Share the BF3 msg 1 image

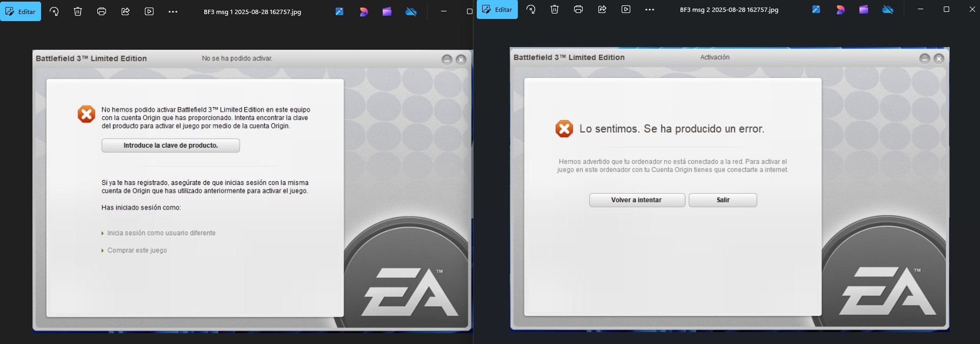coord(125,11)
